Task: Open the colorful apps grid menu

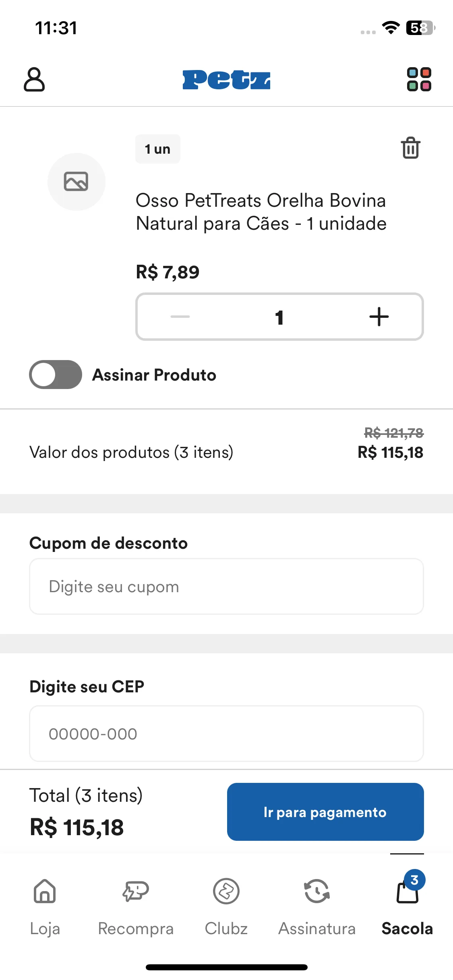Action: pos(419,79)
